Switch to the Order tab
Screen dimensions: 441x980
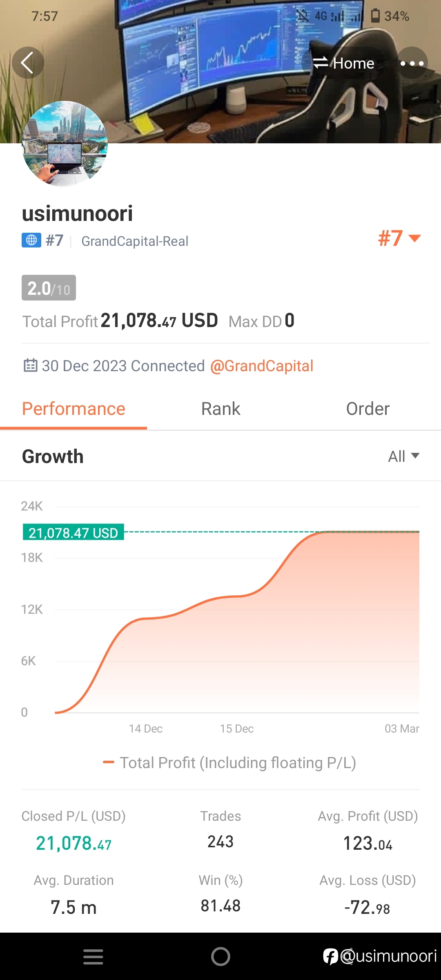[x=367, y=409]
